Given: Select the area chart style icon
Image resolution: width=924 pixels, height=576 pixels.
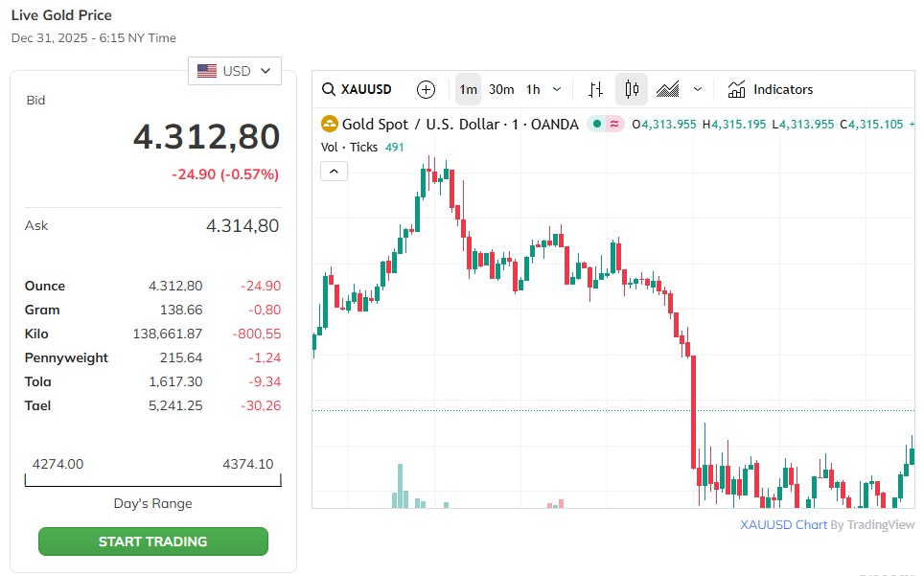Looking at the screenshot, I should [667, 89].
